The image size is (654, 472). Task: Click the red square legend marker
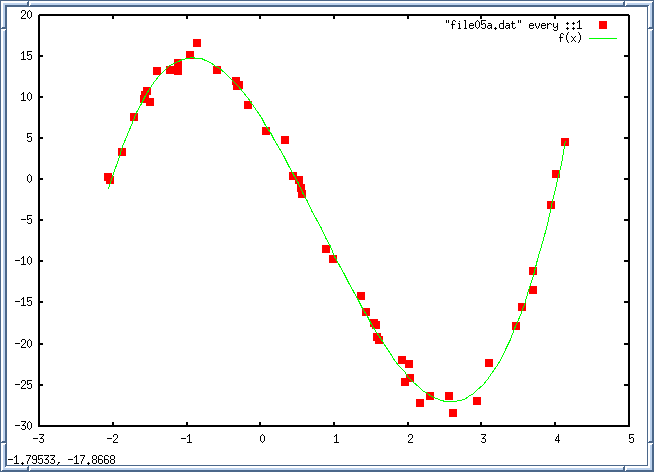tap(603, 24)
